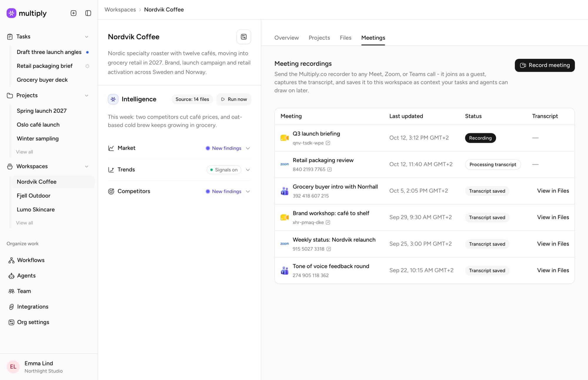Open Integrations from sidebar
588x380 pixels.
coord(28,307)
